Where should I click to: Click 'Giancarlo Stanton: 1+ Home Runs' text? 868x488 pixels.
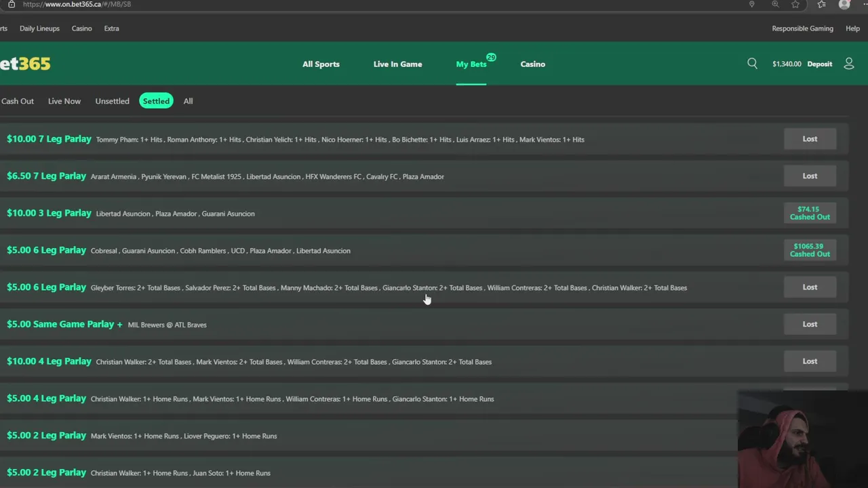tap(443, 399)
